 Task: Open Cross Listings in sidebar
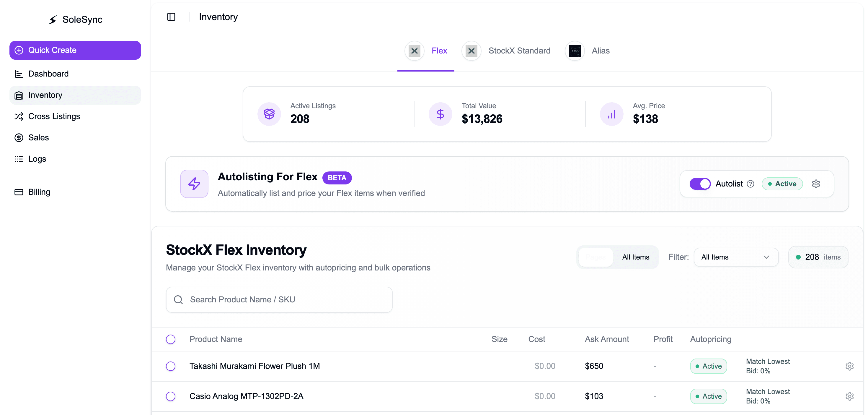(x=75, y=116)
